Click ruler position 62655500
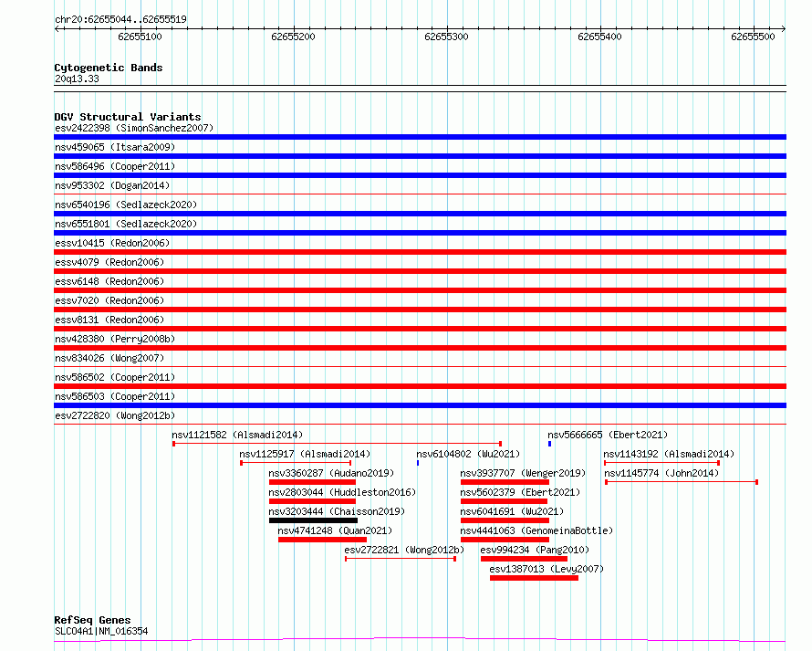Viewport: 812px width, 651px height. [753, 37]
